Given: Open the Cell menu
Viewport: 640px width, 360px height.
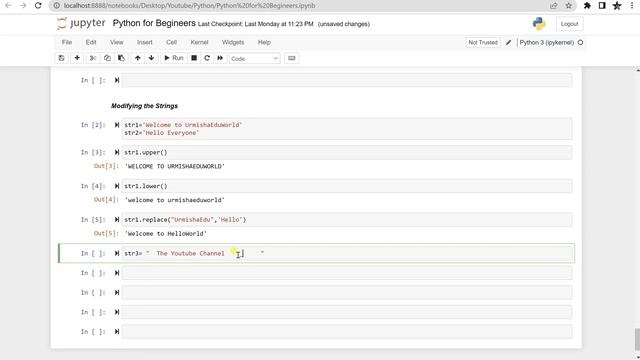Looking at the screenshot, I should coord(171,42).
